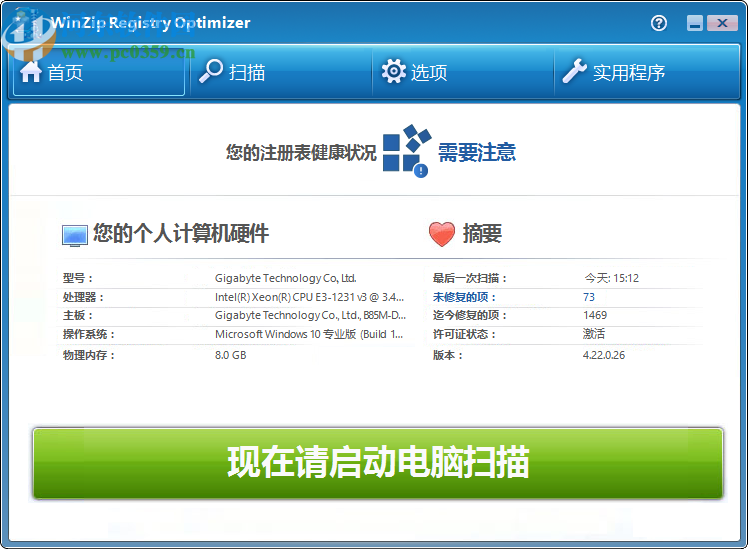Start the scan with 现在请启动电脑扫描 button
Viewport: 748px width, 549px height.
(378, 463)
